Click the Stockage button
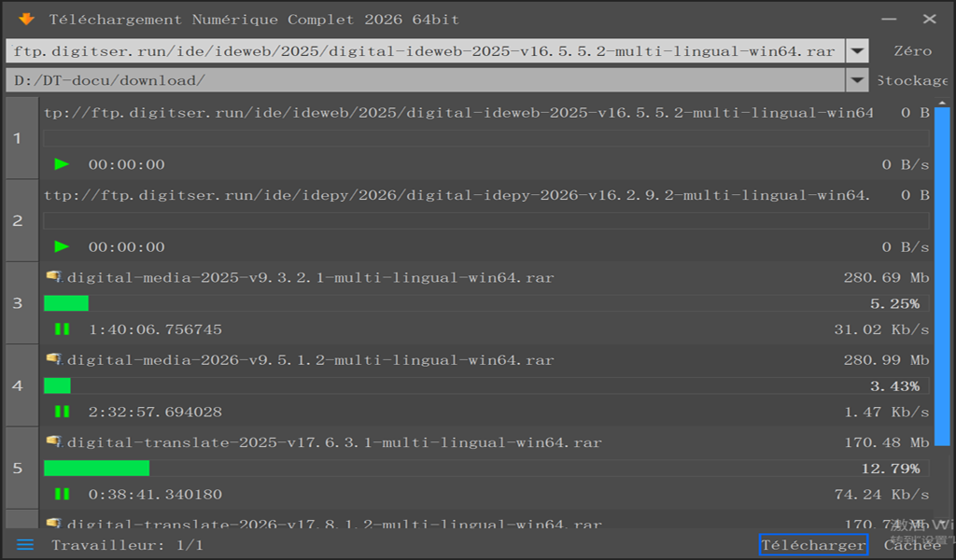 pos(911,80)
